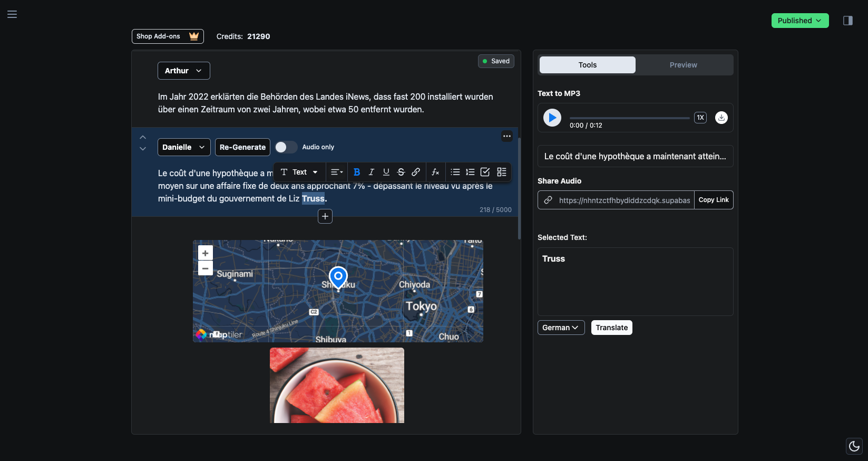Add new block with plus button
Image resolution: width=868 pixels, height=461 pixels.
pos(325,216)
